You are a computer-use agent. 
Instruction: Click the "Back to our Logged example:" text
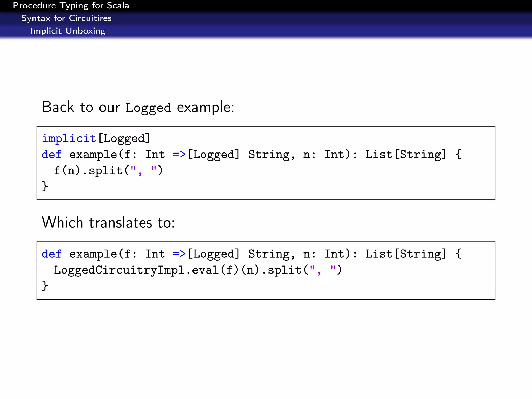tap(138, 107)
